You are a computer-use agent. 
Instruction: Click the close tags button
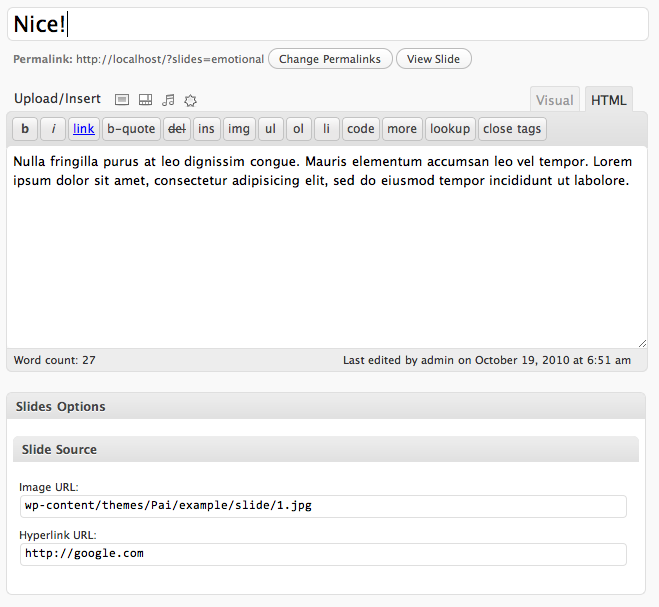coord(512,129)
